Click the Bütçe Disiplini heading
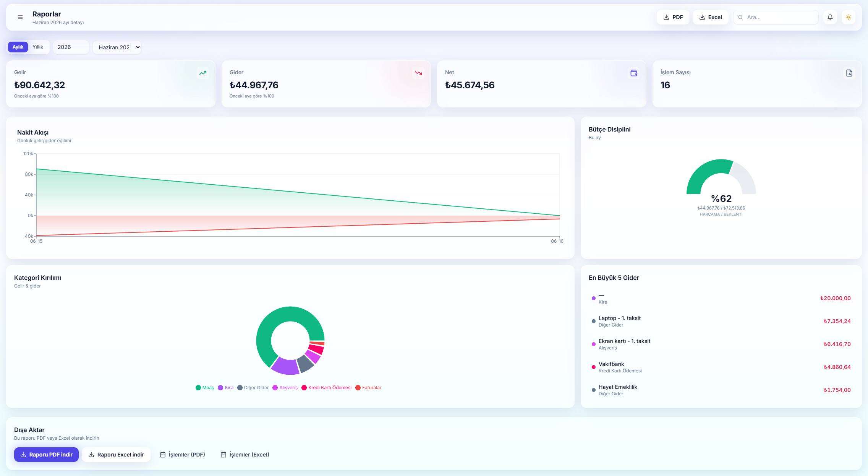The height and width of the screenshot is (476, 868). [610, 129]
